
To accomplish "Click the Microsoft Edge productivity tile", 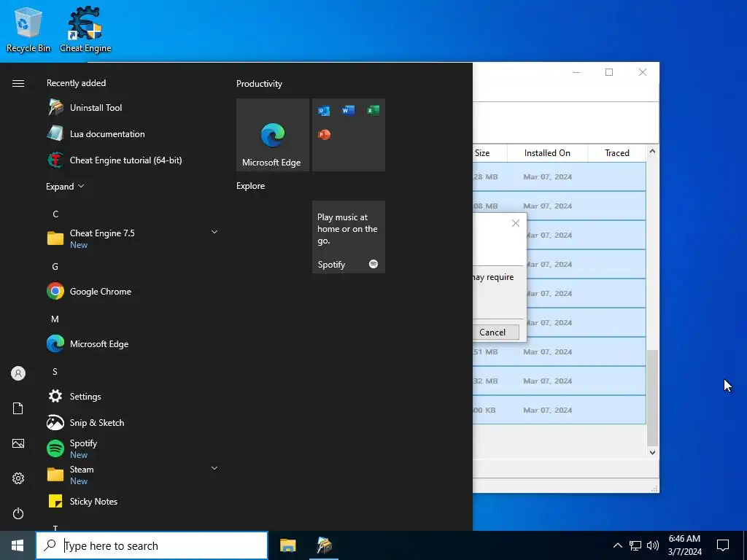I will click(273, 135).
